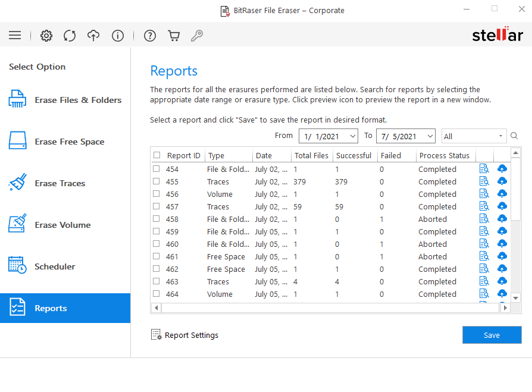Open the All erasure type dropdown
This screenshot has width=532, height=392.
[x=474, y=136]
